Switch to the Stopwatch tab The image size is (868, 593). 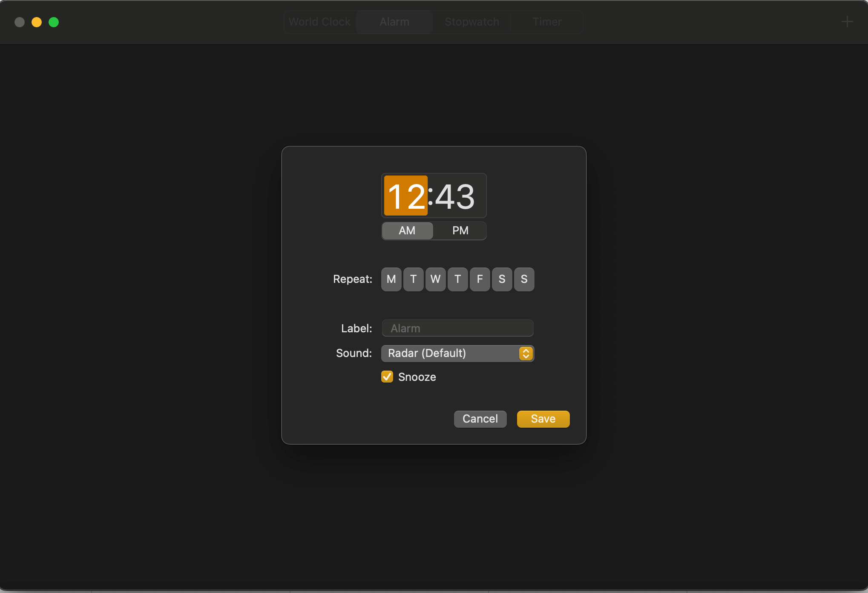pos(472,22)
